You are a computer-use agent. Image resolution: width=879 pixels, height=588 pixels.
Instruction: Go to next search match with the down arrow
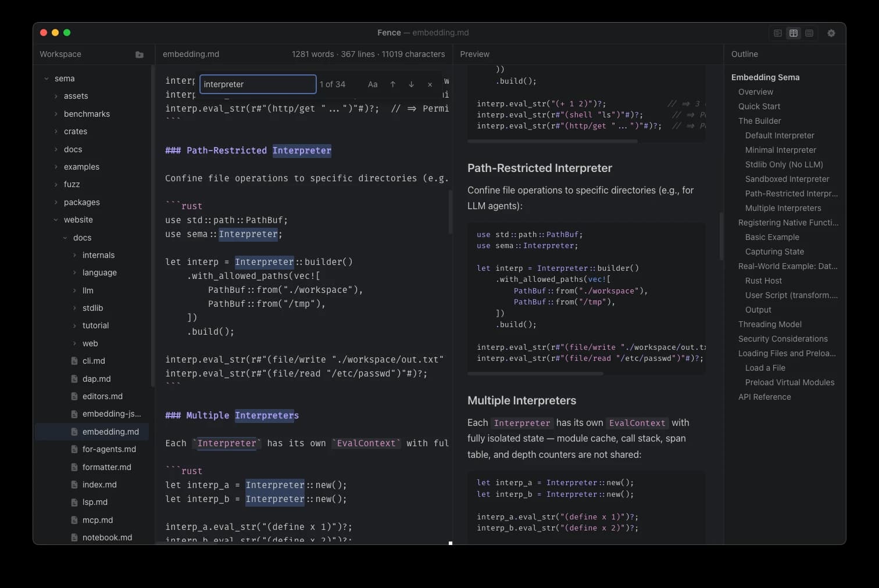click(x=412, y=84)
